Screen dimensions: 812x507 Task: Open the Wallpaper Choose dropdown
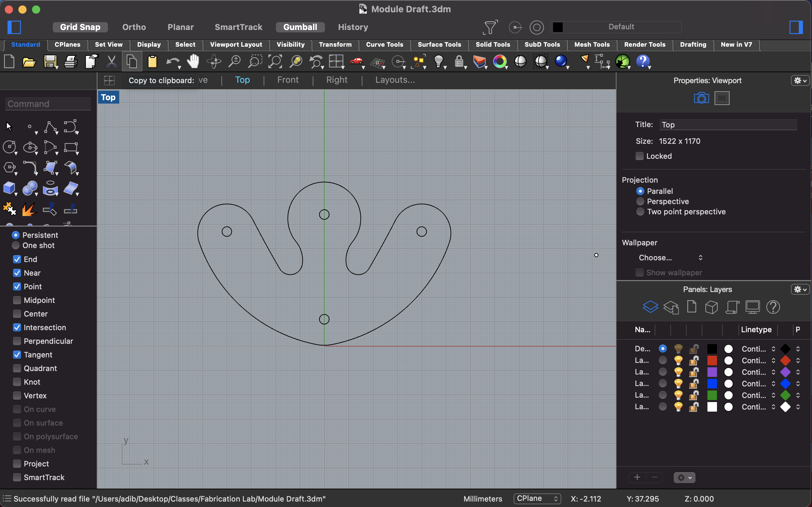click(671, 257)
